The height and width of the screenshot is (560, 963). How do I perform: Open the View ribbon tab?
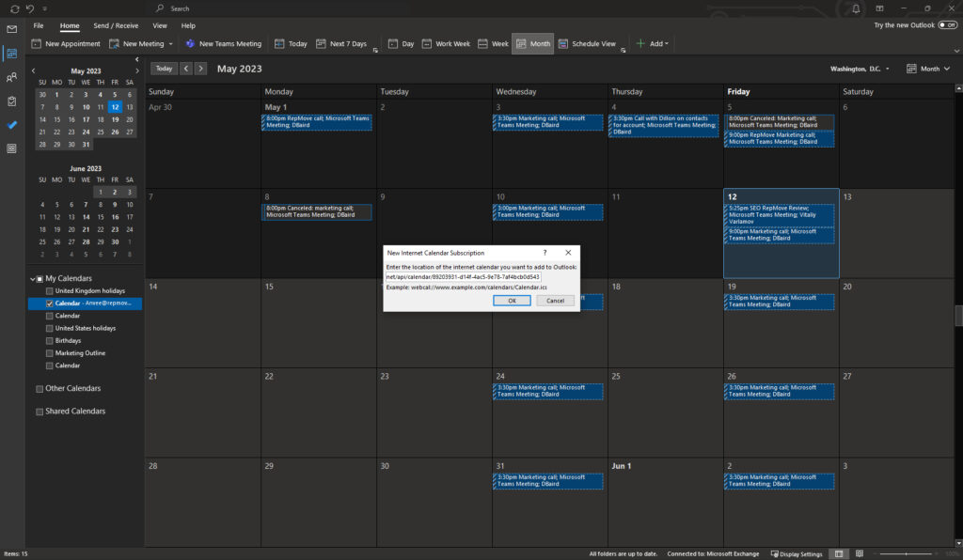160,25
